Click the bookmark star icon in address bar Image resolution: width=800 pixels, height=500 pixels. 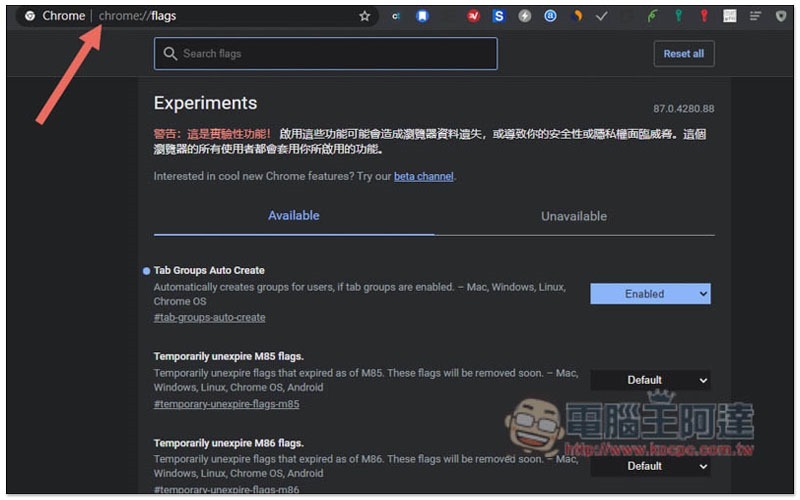click(365, 16)
